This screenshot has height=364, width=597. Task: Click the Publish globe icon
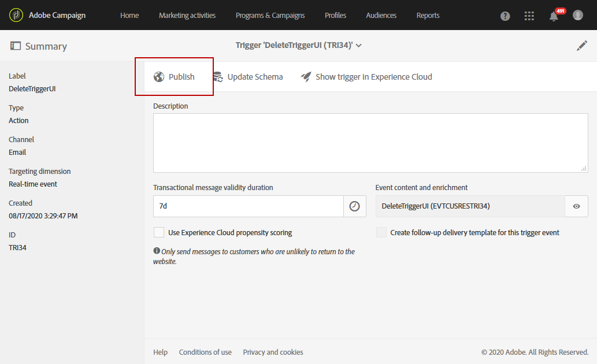pyautogui.click(x=159, y=77)
